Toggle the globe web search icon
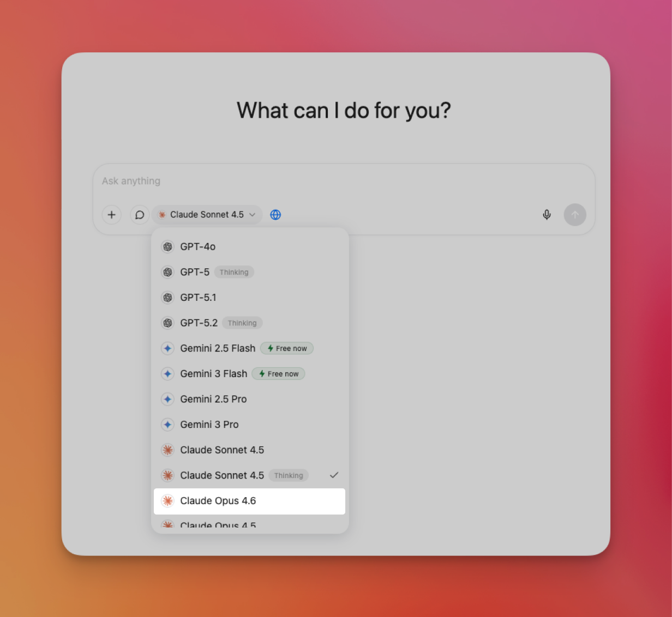Screen dimensions: 672x617 pyautogui.click(x=276, y=215)
